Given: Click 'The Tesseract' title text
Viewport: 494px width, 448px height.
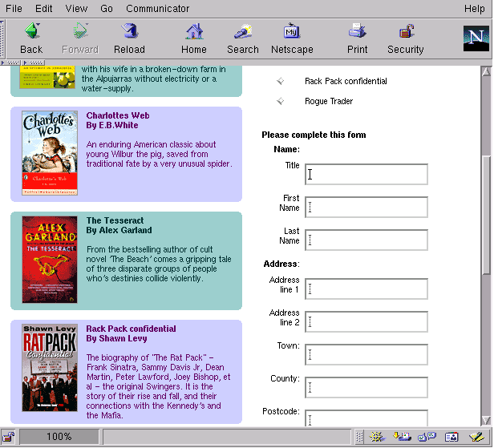Looking at the screenshot, I should pyautogui.click(x=115, y=220).
